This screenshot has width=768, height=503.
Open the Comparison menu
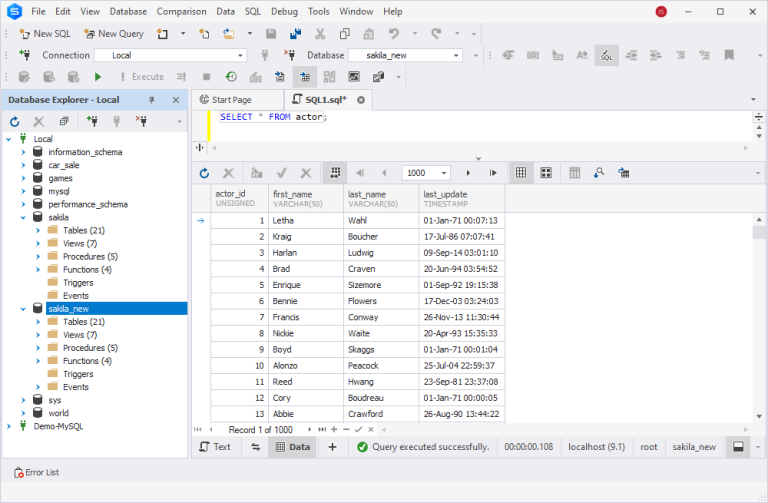(x=181, y=11)
